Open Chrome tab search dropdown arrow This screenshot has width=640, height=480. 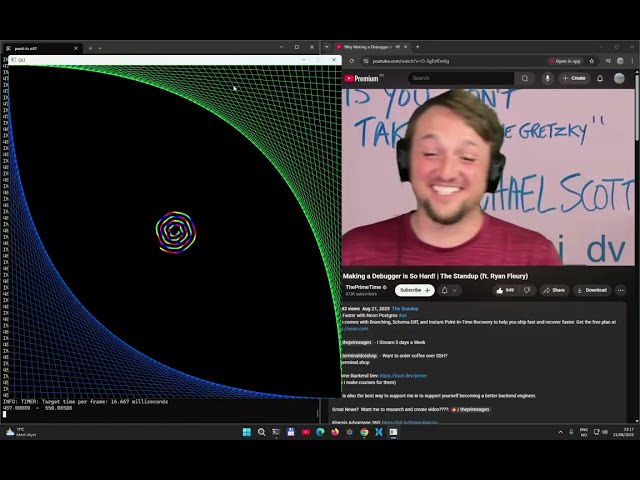click(327, 47)
